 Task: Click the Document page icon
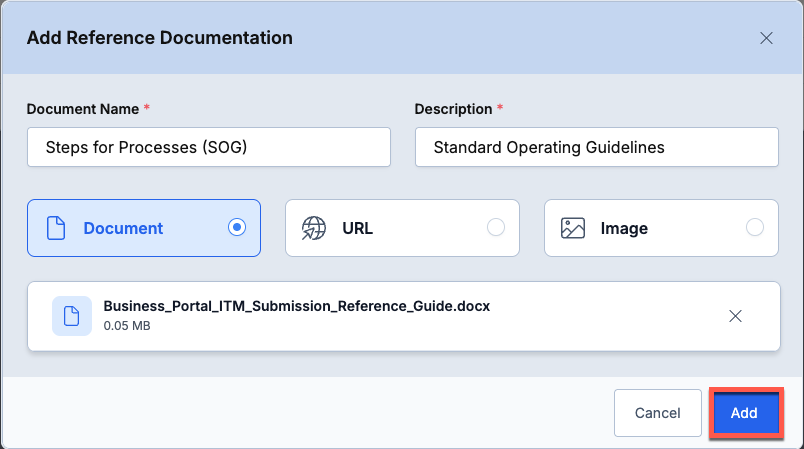click(56, 228)
